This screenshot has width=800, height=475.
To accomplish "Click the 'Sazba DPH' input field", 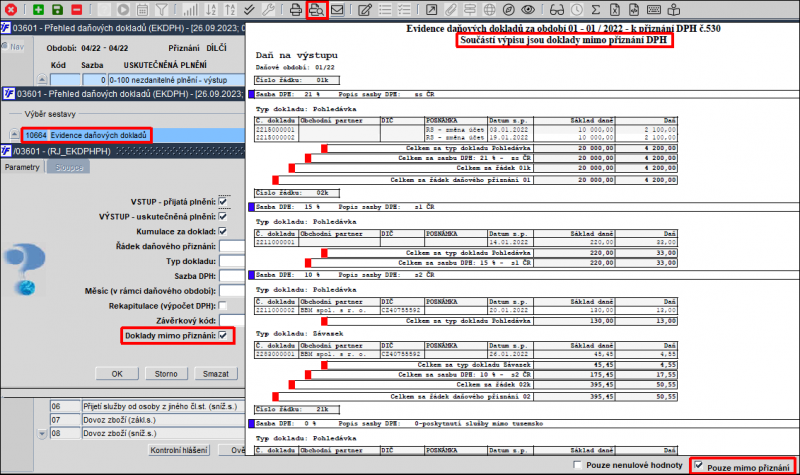I will pyautogui.click(x=232, y=276).
